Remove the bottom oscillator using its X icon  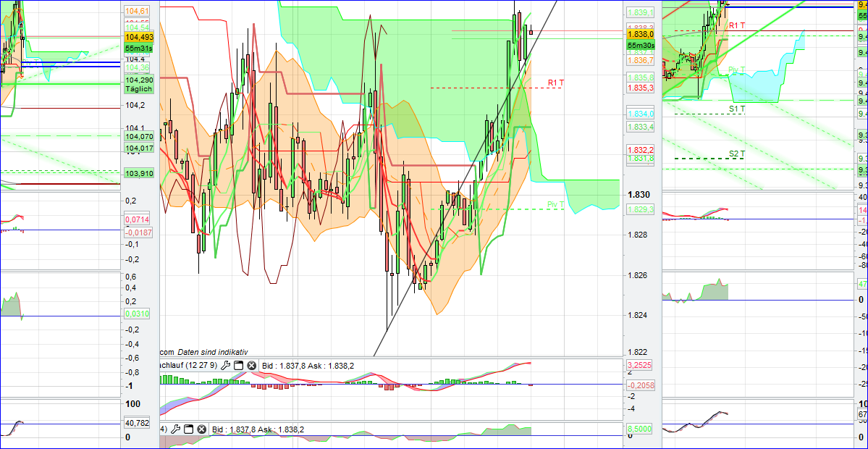[x=201, y=429]
